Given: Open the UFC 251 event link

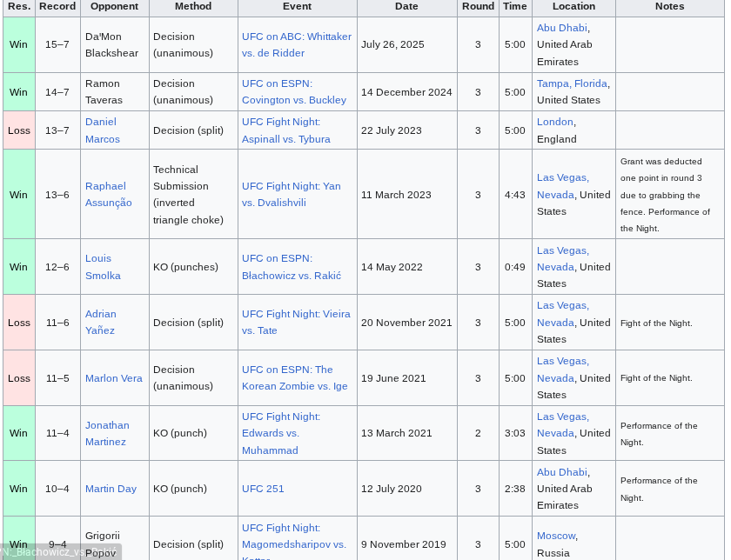Looking at the screenshot, I should [263, 489].
